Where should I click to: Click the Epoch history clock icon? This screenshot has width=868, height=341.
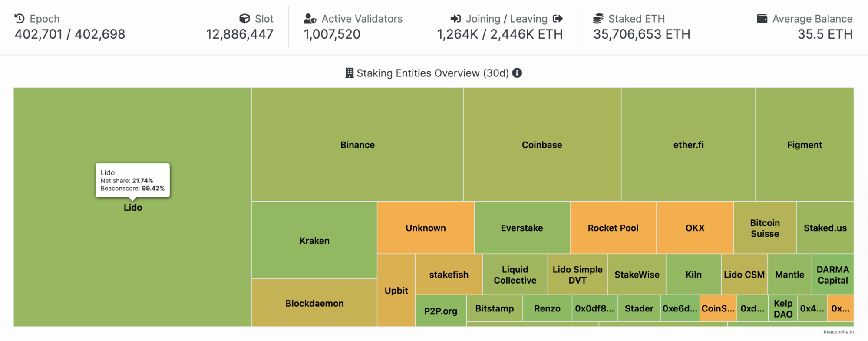pos(20,19)
